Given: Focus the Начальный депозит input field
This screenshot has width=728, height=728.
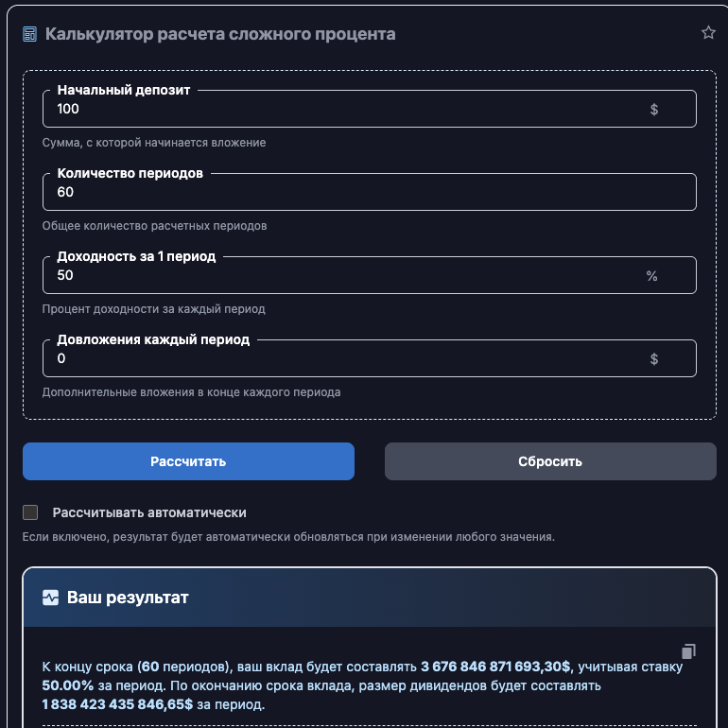Looking at the screenshot, I should (x=340, y=110).
